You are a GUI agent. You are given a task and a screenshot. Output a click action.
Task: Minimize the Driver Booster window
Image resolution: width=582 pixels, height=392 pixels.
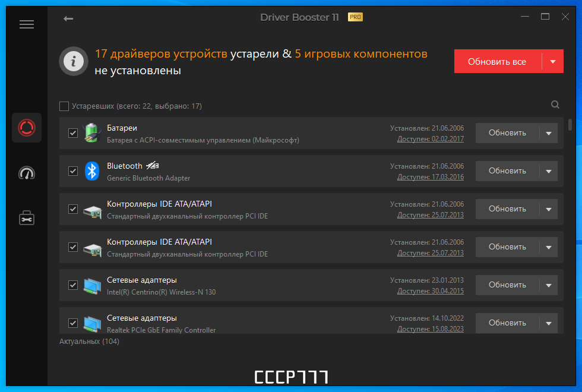click(525, 17)
